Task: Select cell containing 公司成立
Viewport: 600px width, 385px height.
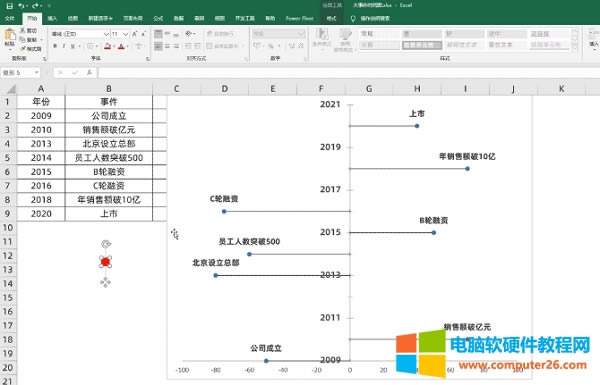Action: 109,116
